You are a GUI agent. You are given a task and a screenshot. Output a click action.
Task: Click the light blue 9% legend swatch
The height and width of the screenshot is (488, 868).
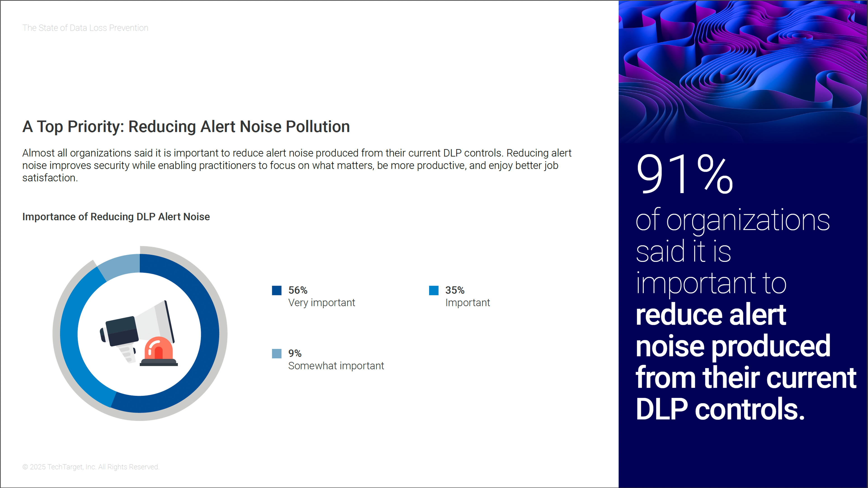click(x=277, y=353)
